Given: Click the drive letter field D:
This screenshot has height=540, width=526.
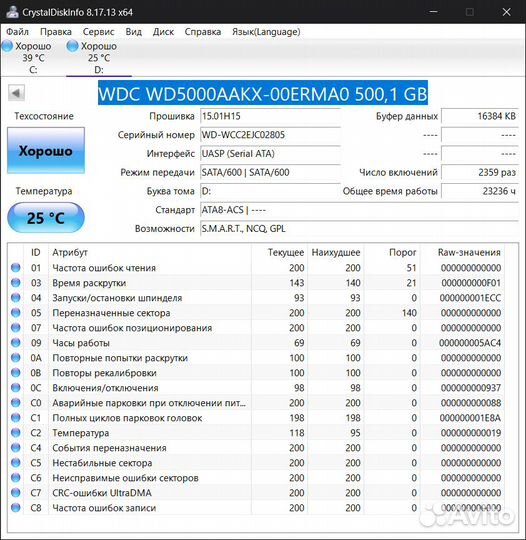Looking at the screenshot, I should click(x=270, y=191).
